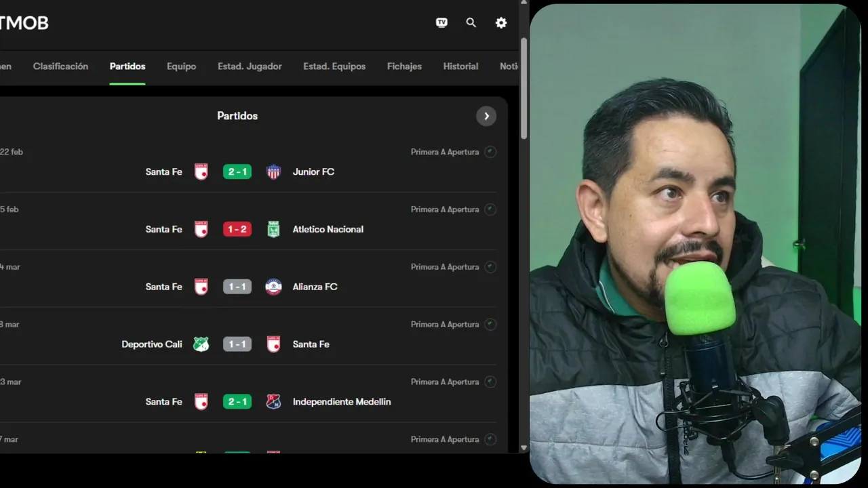This screenshot has height=488, width=868.
Task: Open 1 - 1 score versus Alianza FC
Action: click(237, 287)
